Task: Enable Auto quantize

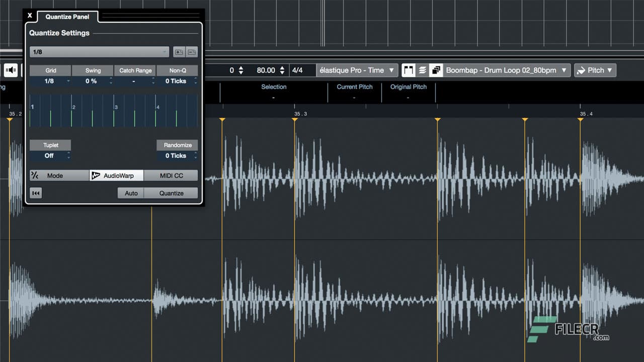Action: pyautogui.click(x=130, y=193)
